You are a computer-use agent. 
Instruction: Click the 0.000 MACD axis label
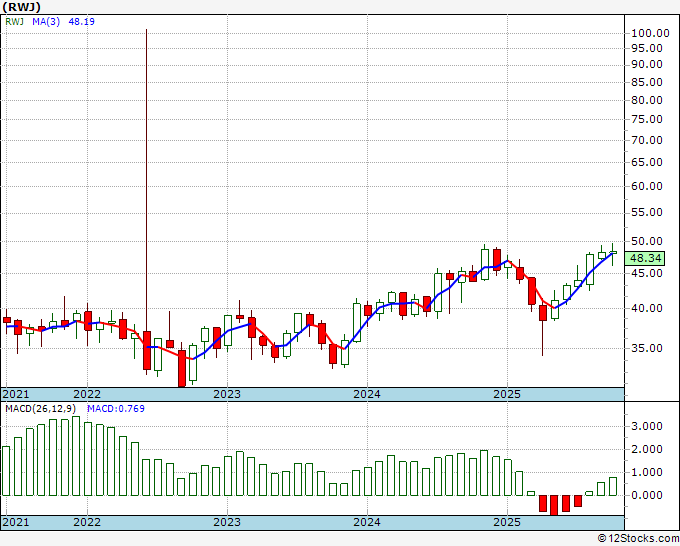pyautogui.click(x=647, y=495)
